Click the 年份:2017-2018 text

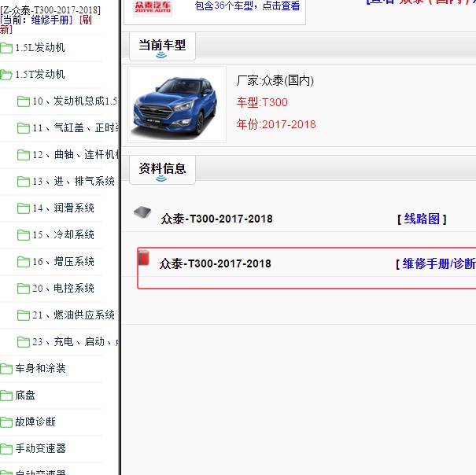pyautogui.click(x=276, y=124)
